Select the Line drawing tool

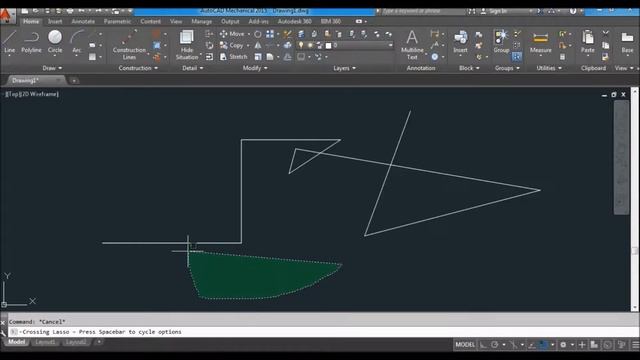coord(9,42)
